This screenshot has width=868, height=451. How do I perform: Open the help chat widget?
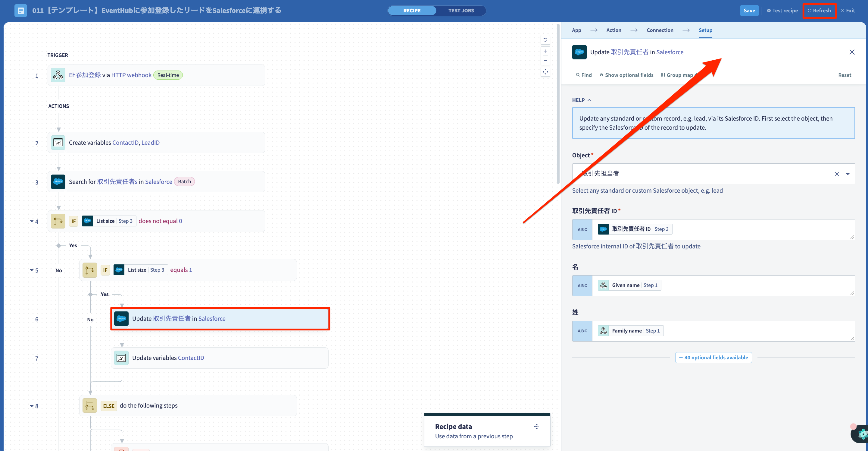pos(860,434)
